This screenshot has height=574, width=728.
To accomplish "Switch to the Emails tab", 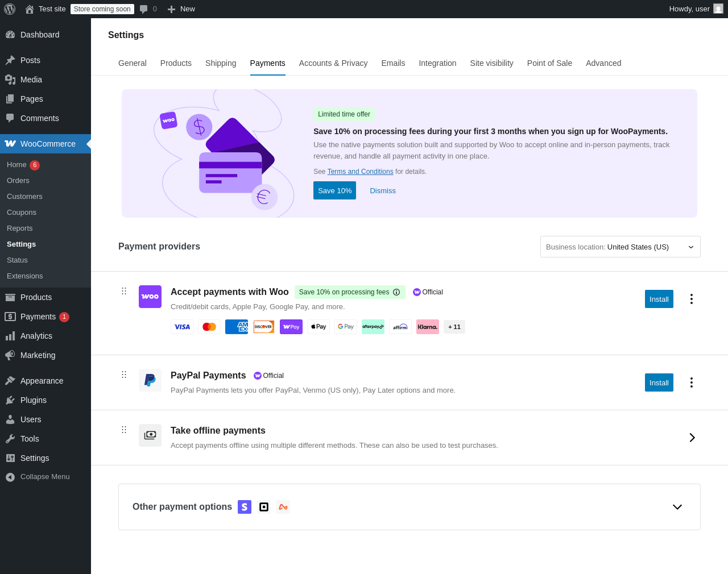I will 393,63.
